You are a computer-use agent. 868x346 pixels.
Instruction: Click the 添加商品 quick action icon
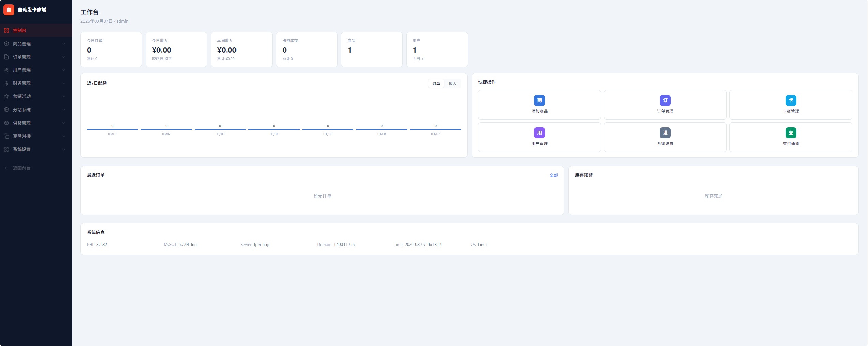coord(539,100)
